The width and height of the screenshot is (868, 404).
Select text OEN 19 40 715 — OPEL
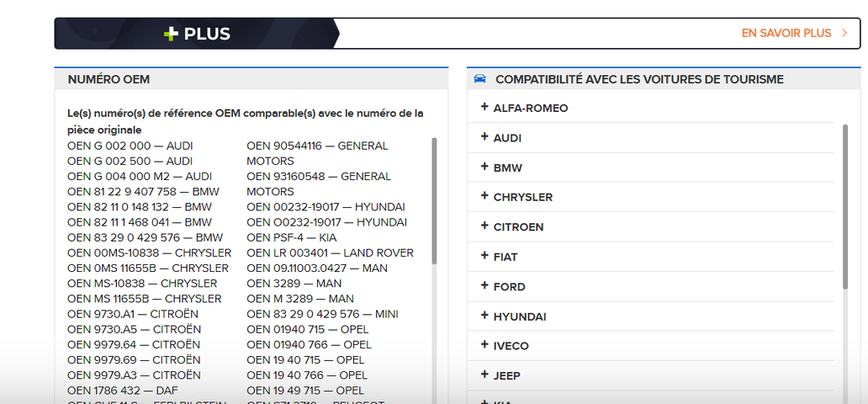tap(305, 360)
